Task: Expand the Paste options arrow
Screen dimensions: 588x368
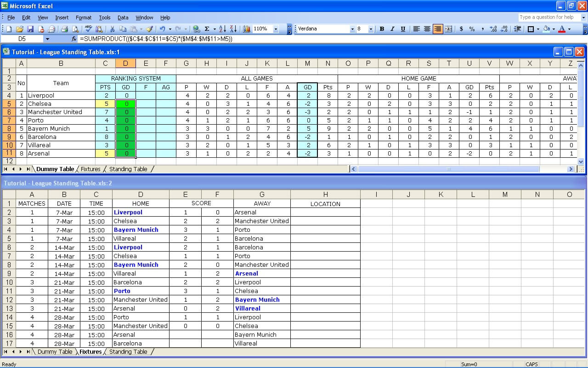Action: tap(141, 29)
